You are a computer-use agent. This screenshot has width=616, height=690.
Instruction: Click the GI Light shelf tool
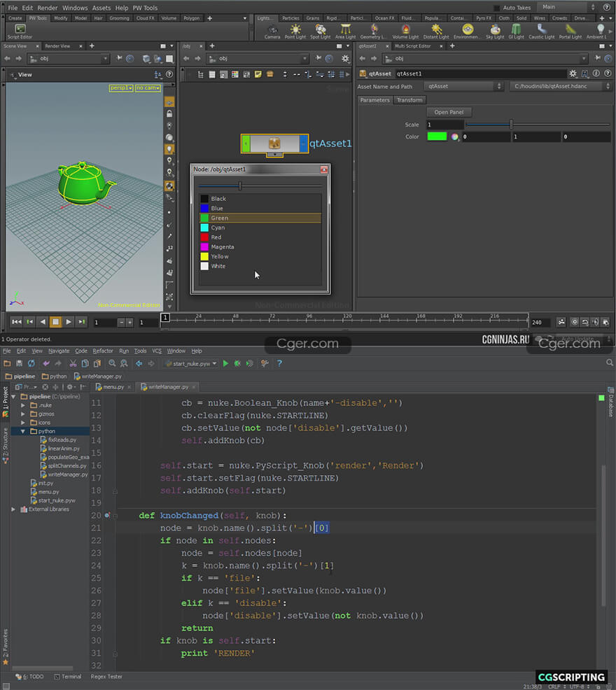coord(516,31)
